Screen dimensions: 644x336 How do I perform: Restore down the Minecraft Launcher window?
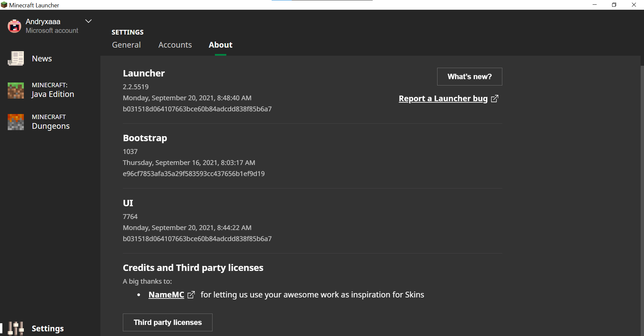(614, 5)
